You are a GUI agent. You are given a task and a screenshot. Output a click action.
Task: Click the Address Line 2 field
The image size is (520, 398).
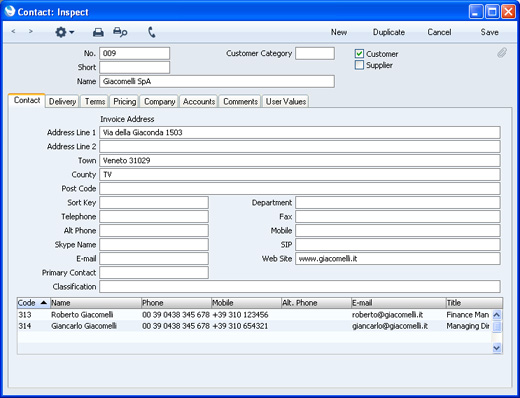coord(300,146)
